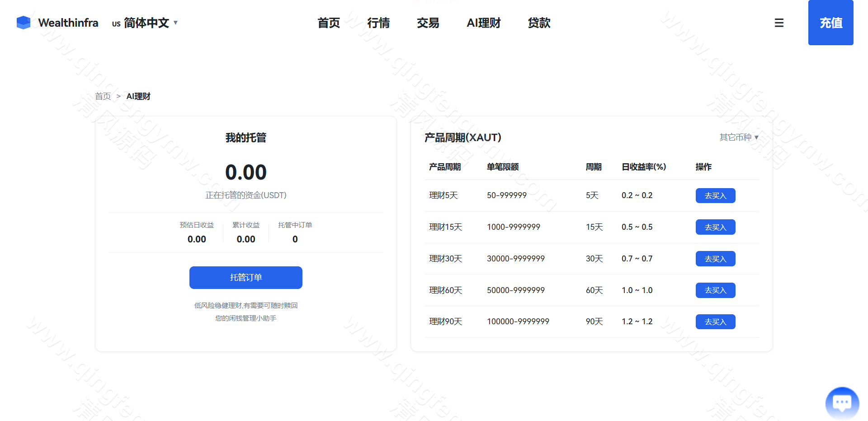Open the 交易 nav tab

coord(428,23)
